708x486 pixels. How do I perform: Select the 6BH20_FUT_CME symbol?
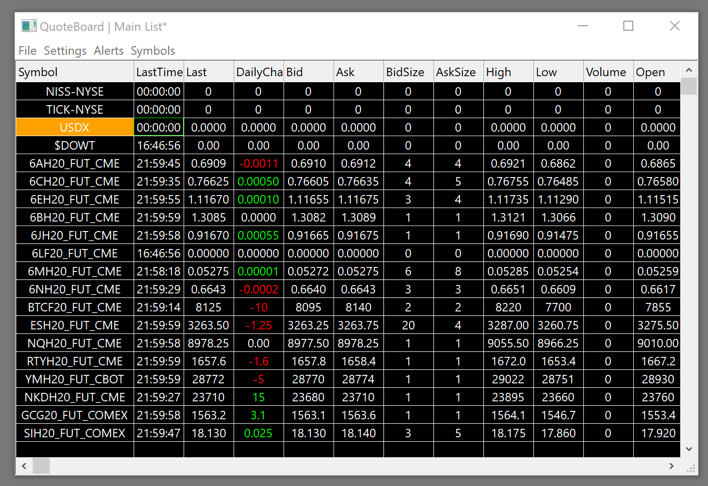coord(75,217)
